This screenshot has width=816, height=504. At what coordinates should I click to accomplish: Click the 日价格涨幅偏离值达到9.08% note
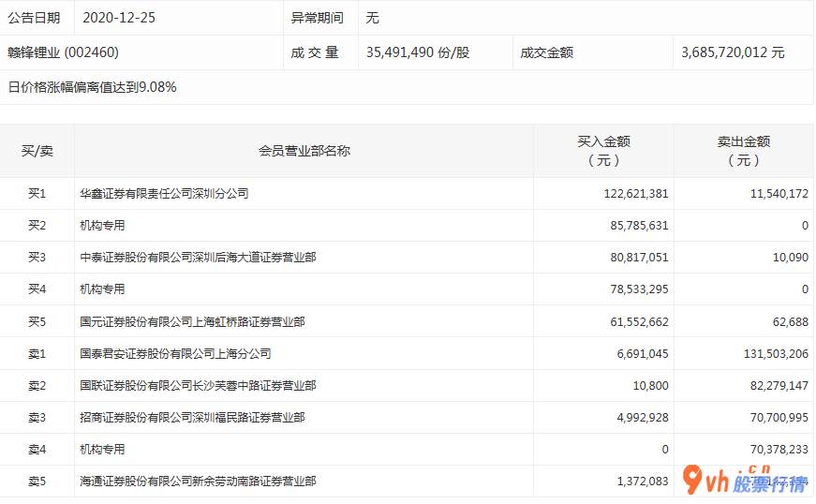tap(92, 87)
